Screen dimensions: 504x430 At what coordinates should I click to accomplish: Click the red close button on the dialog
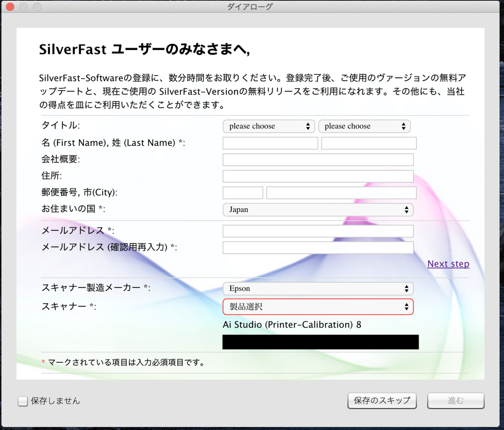(x=10, y=7)
